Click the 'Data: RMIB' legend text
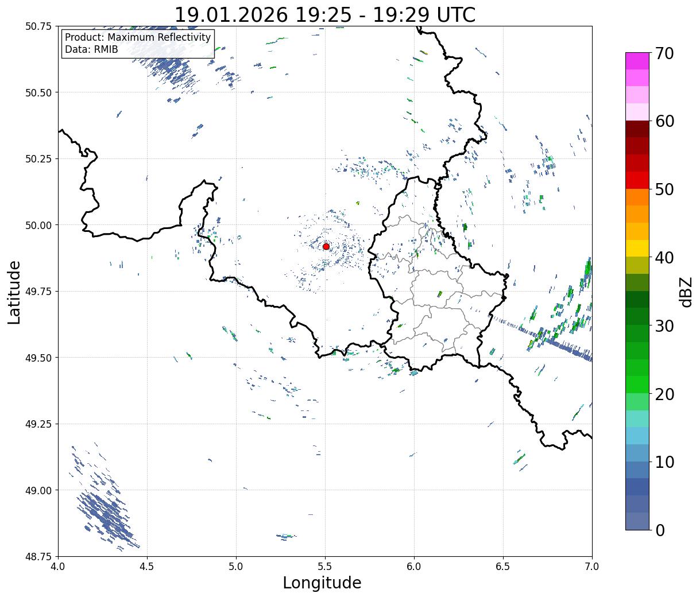The image size is (700, 597). pos(91,49)
